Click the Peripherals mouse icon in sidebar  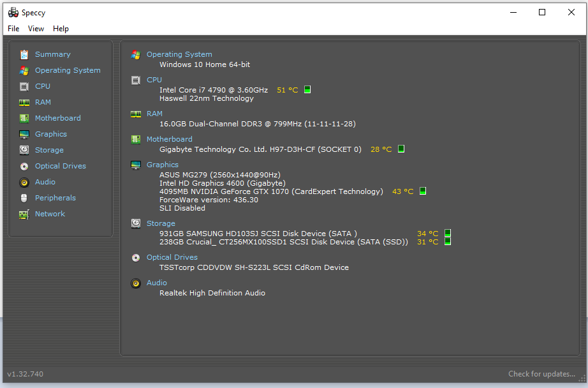coord(24,198)
